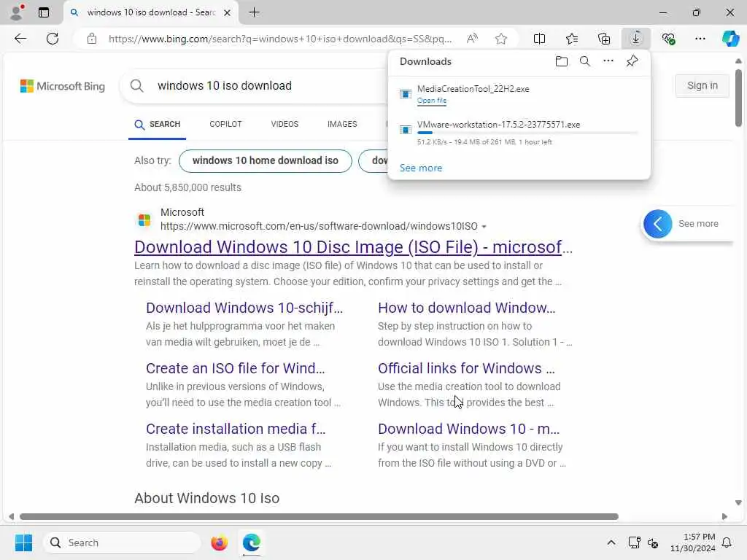This screenshot has height=560, width=747.
Task: Open notifications bell in taskbar
Action: click(x=727, y=542)
